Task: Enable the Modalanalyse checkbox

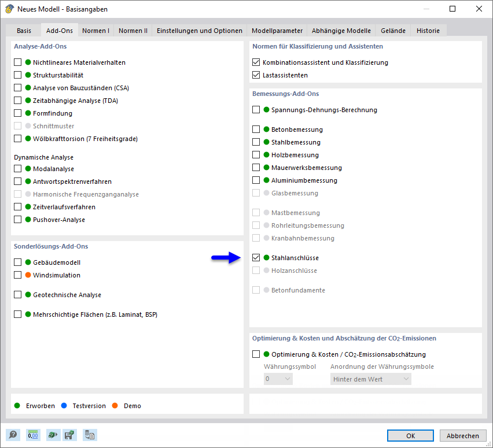Action: [x=17, y=169]
